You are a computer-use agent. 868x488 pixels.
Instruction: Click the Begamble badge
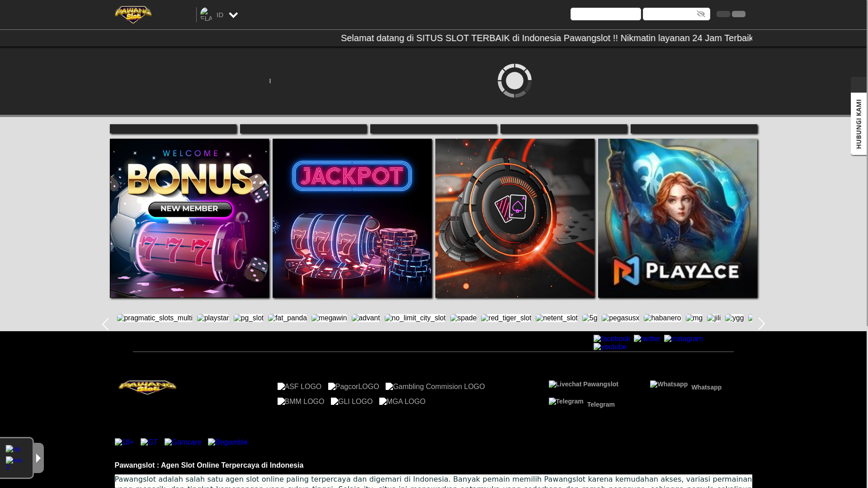228,442
